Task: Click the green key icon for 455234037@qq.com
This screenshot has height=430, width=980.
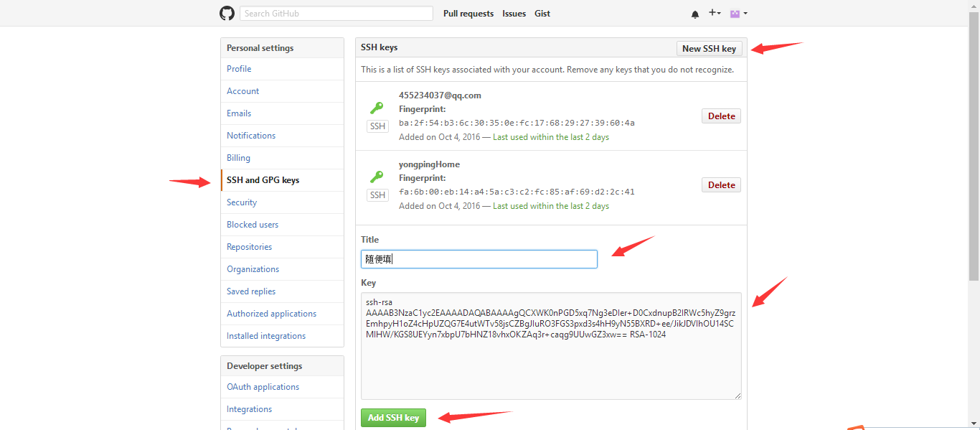Action: [x=377, y=108]
